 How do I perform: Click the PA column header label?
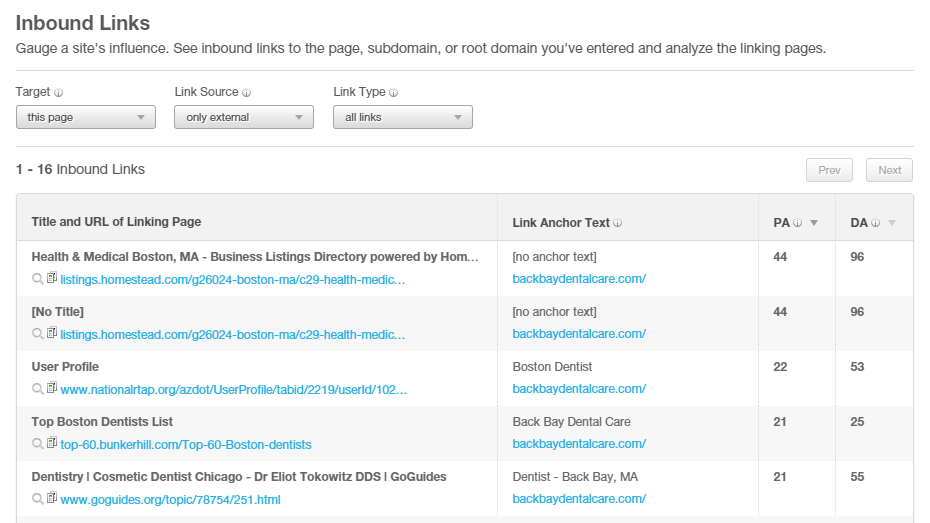coord(782,223)
